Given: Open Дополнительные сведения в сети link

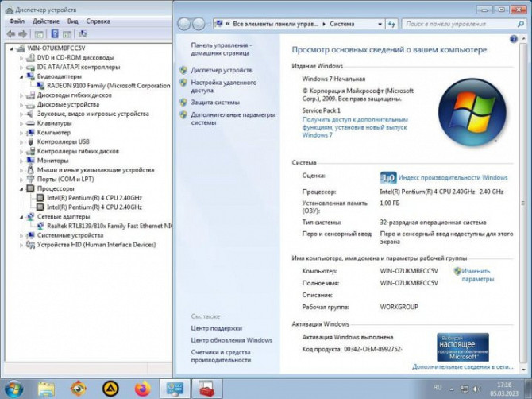Looking at the screenshot, I should (x=463, y=367).
